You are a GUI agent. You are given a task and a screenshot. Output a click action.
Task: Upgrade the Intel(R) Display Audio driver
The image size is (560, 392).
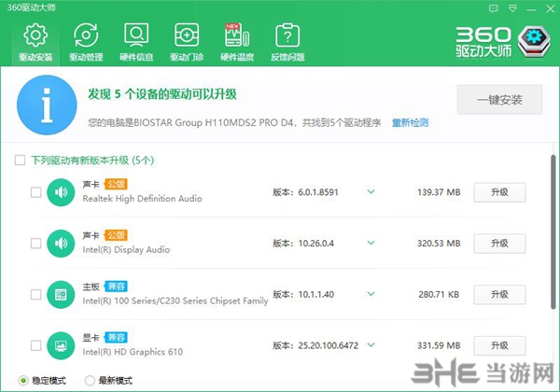pyautogui.click(x=499, y=244)
